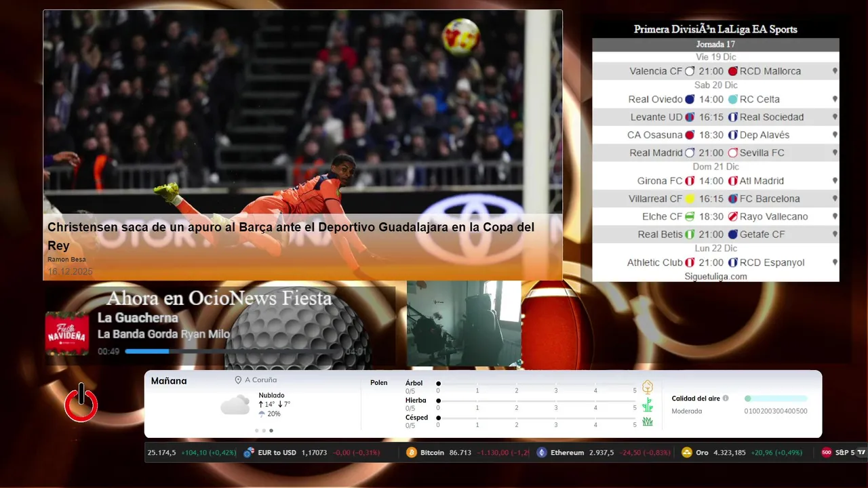Click the Ethereum icon in ticker
Screen dimensions: 868x488
point(541,453)
